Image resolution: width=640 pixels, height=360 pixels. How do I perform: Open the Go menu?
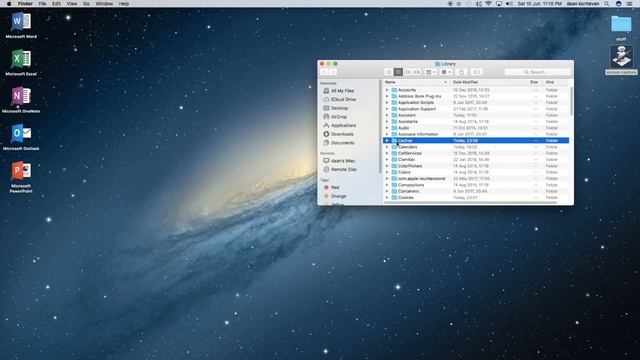[86, 4]
